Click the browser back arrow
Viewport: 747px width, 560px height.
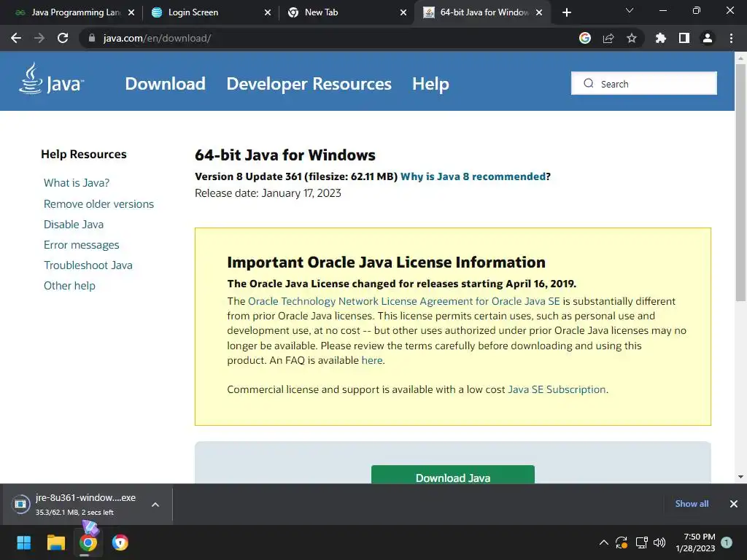tap(16, 38)
